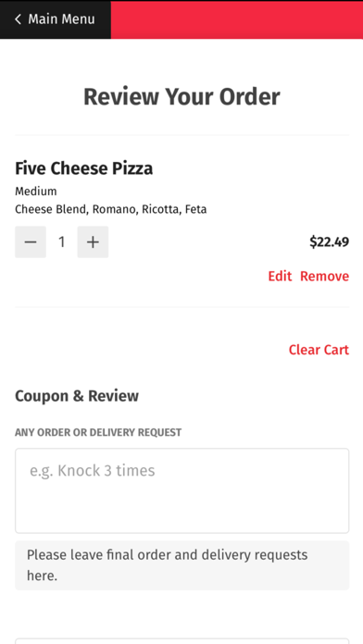Viewport: 363px width, 644px height.
Task: Select the quantity number 1
Action: [62, 241]
